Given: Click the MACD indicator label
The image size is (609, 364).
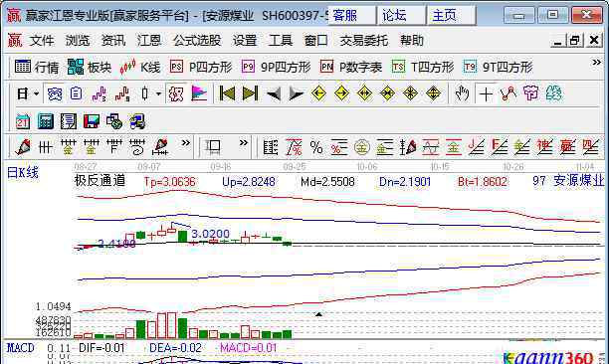Looking at the screenshot, I should pos(21,347).
